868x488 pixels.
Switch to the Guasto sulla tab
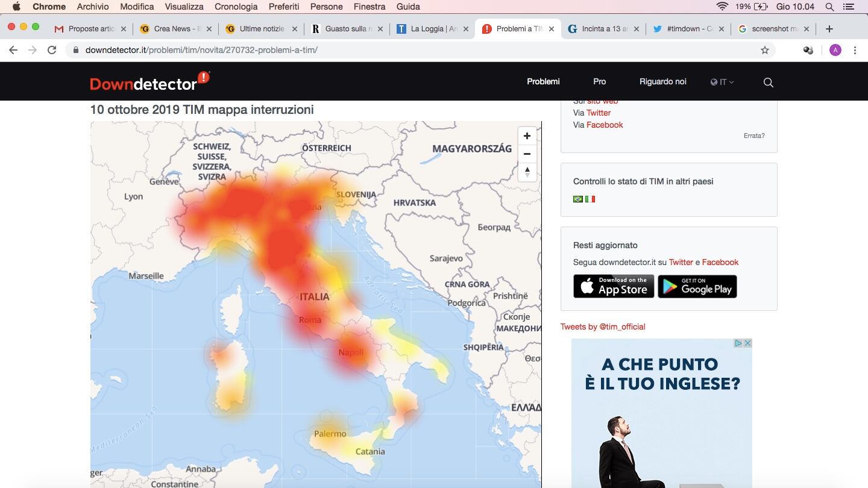pyautogui.click(x=346, y=29)
